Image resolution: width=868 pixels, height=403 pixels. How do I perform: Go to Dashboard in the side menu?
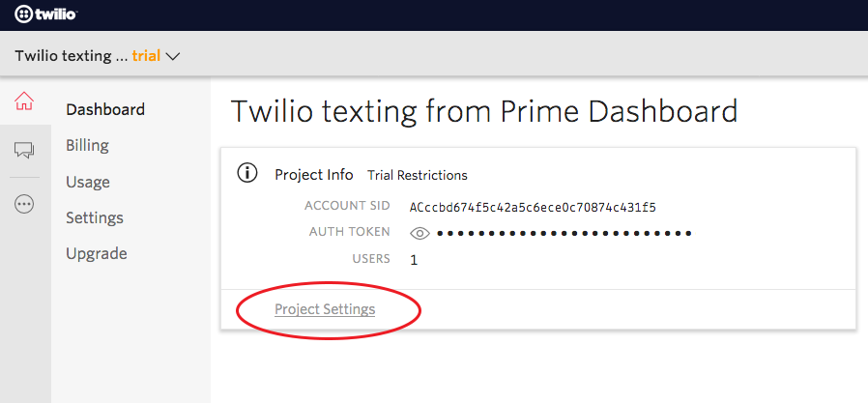click(x=105, y=109)
